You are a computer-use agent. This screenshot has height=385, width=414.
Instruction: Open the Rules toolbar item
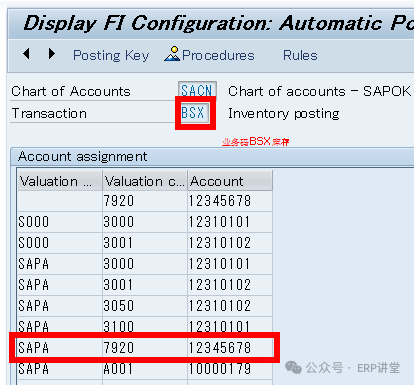coord(300,55)
